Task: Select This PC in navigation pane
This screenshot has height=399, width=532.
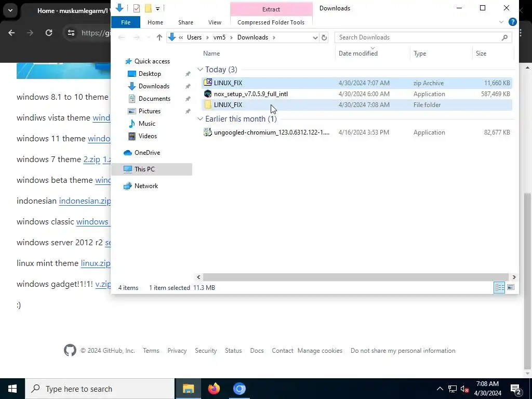Action: [x=151, y=169]
